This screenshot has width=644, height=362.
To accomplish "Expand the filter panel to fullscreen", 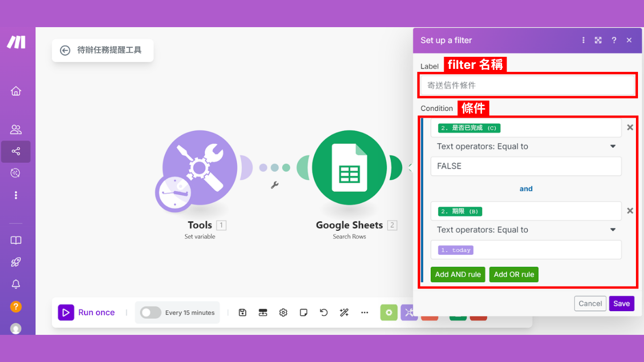I will point(598,40).
